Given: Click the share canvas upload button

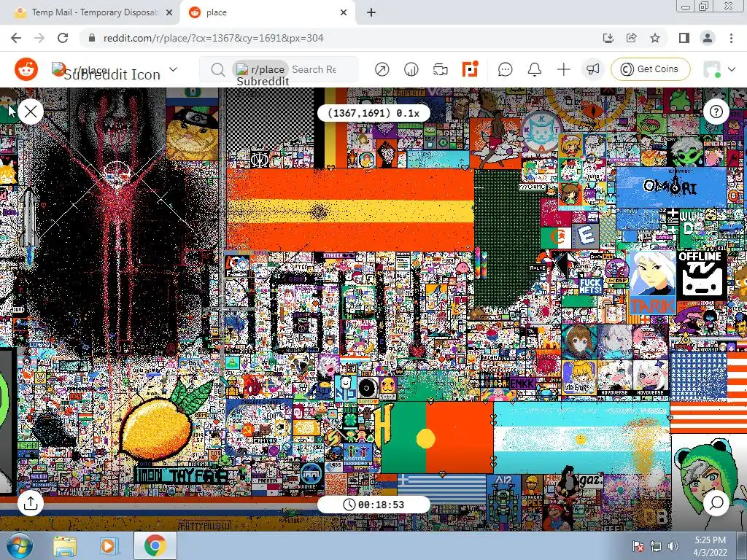Looking at the screenshot, I should [31, 503].
